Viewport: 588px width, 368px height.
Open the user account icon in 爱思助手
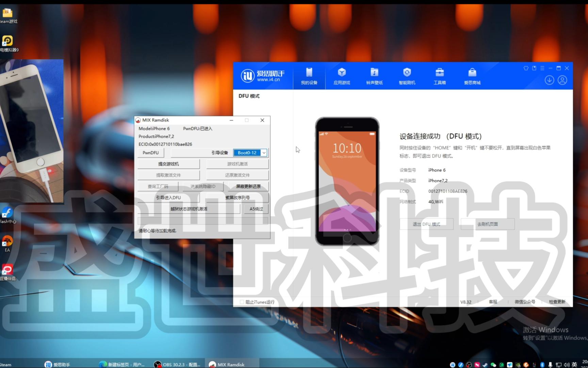click(x=562, y=80)
